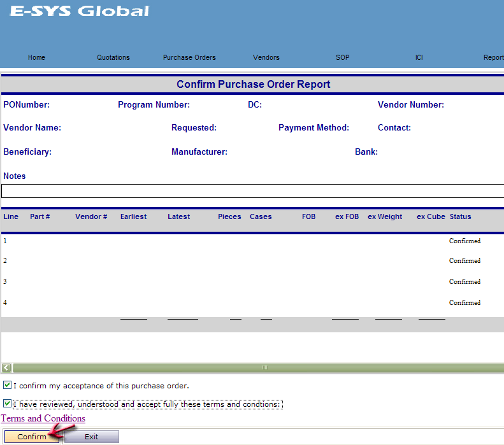Screen dimensions: 504x445
Task: Click the Part # column header
Action: pyautogui.click(x=40, y=216)
